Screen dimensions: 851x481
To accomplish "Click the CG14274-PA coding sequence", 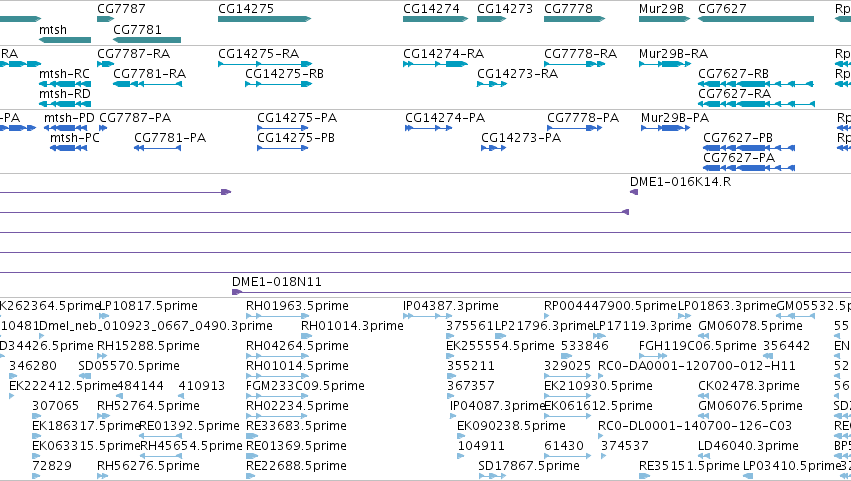I will coord(445,118).
